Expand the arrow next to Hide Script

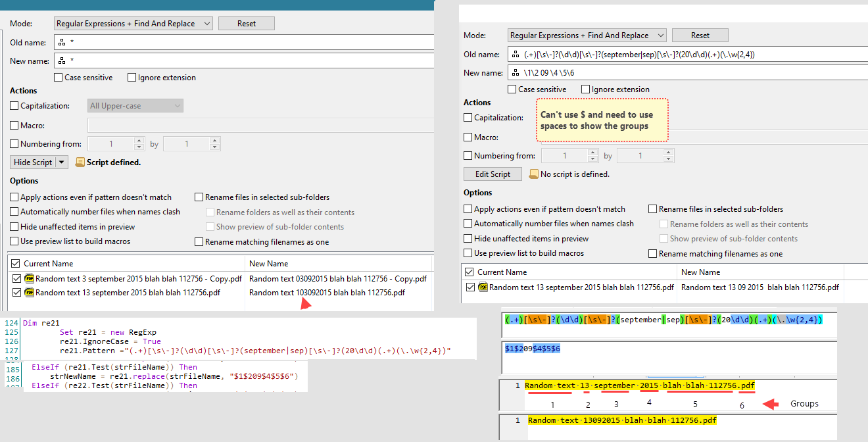tap(62, 162)
